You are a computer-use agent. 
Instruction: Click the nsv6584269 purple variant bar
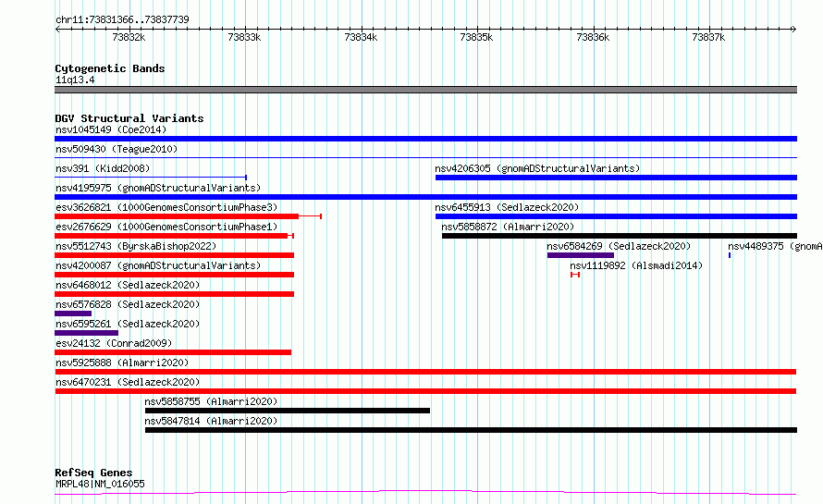581,255
